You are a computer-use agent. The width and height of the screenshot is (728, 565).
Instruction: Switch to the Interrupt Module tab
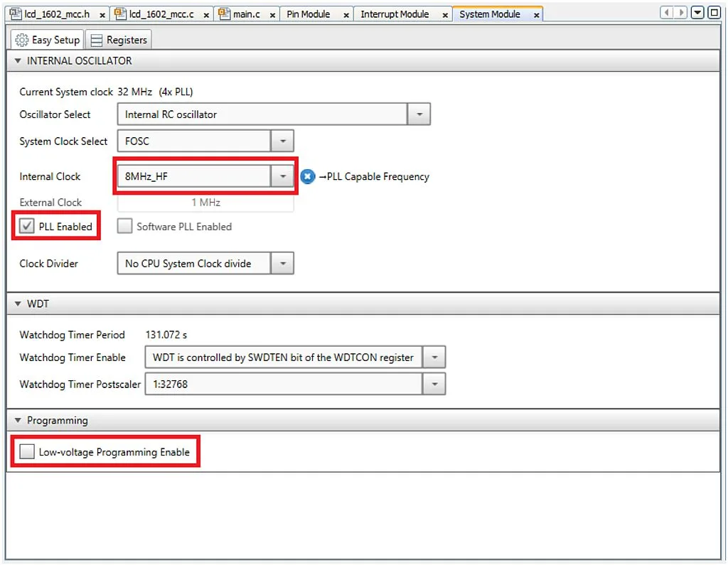coord(395,14)
